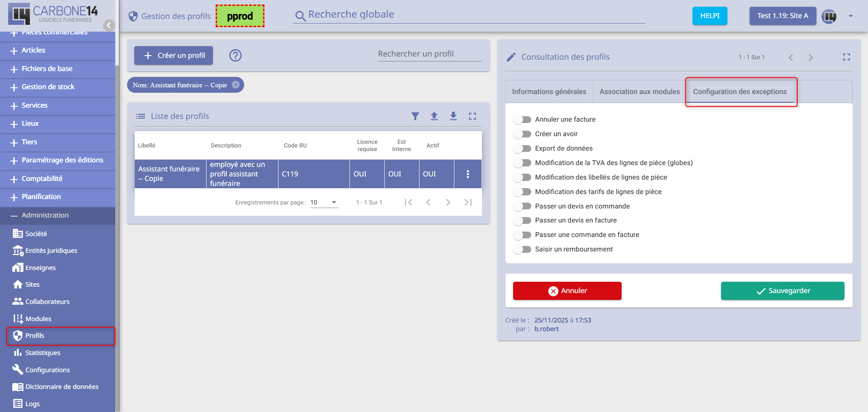Turn on Saisir un remboursement toggle
868x412 pixels.
[523, 250]
